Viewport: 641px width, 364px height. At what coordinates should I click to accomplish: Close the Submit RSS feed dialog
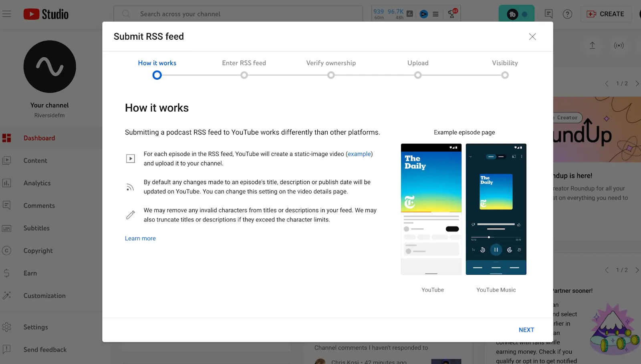coord(532,37)
